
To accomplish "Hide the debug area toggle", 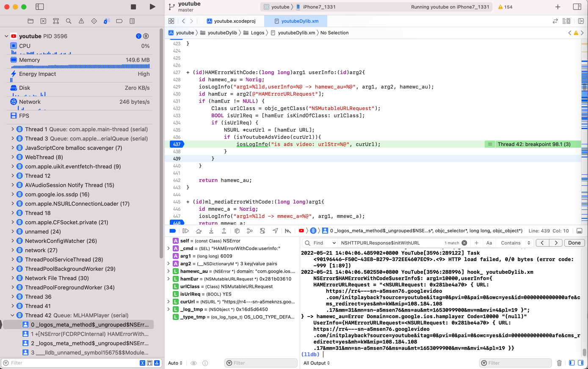I will (580, 231).
